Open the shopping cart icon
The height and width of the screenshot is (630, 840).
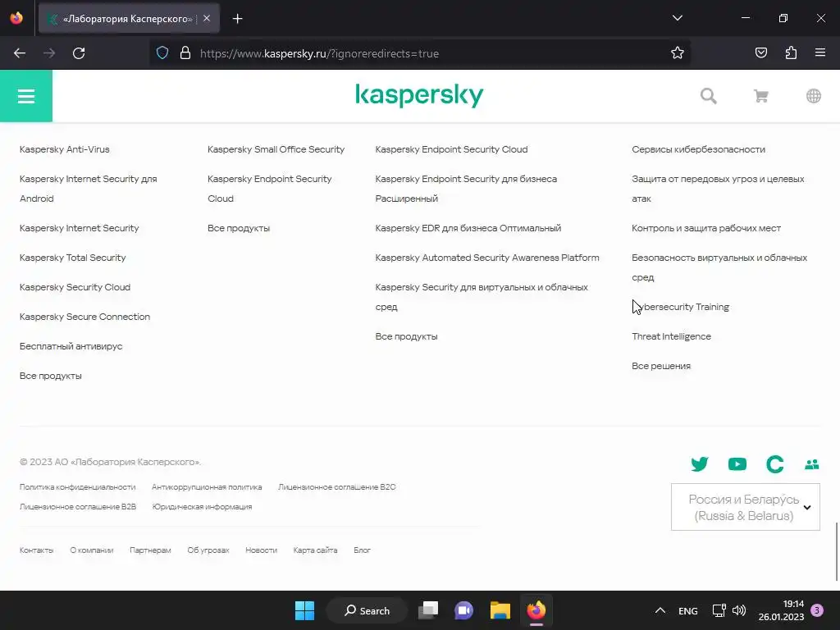click(760, 96)
